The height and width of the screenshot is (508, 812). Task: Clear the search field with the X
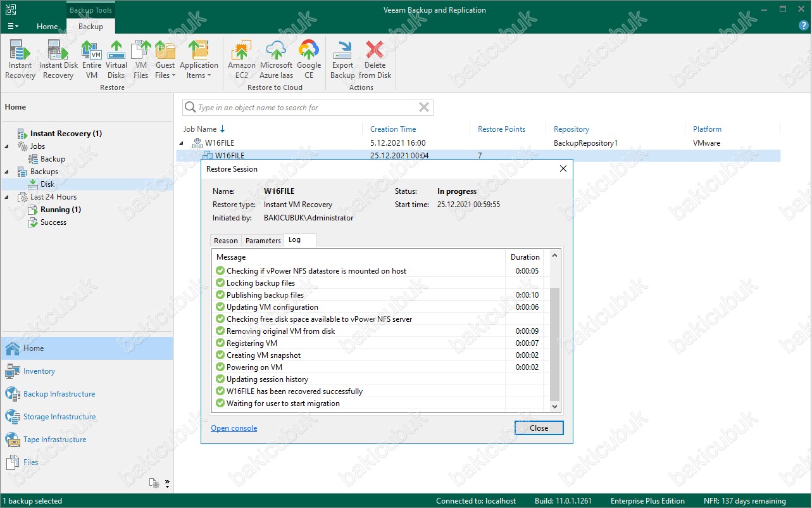pyautogui.click(x=424, y=108)
